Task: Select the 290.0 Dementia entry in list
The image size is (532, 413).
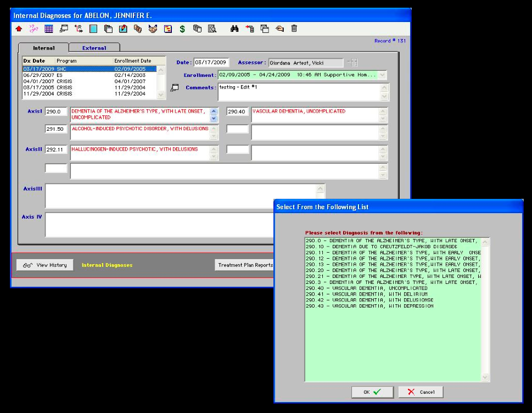Action: (393, 241)
